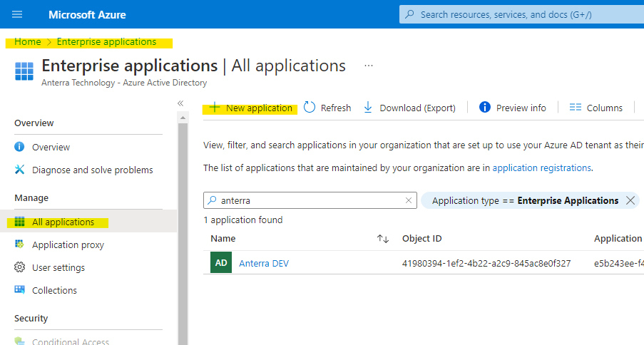Screen dimensions: 644x345
Task: Open the hamburger portal menu
Action: [x=17, y=15]
